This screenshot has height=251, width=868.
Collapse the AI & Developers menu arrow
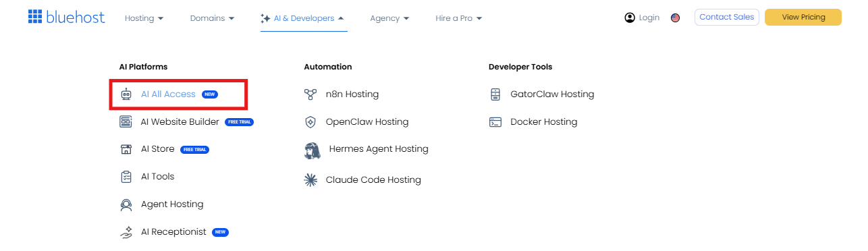340,19
